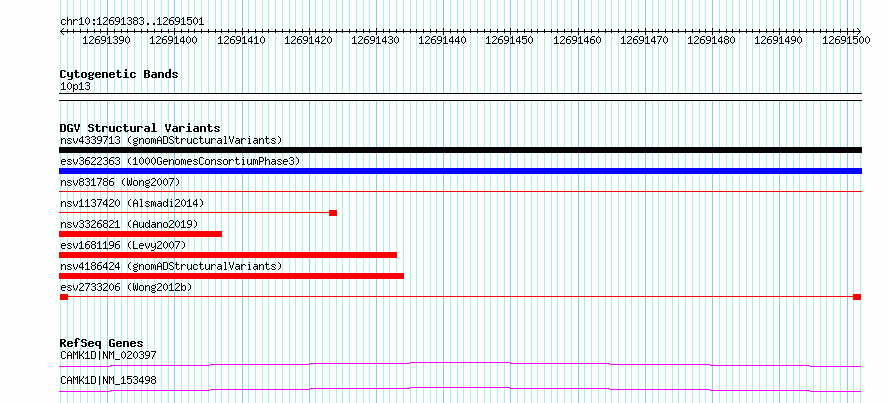
Task: Click the CAMK1D NM_153498 magenta gene line
Action: pyautogui.click(x=460, y=389)
